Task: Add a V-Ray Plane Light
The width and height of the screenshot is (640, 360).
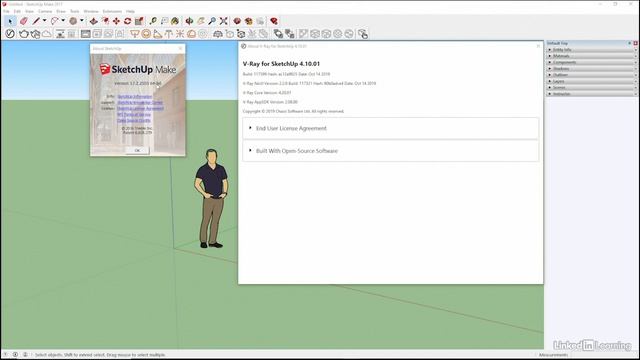Action: (x=135, y=34)
